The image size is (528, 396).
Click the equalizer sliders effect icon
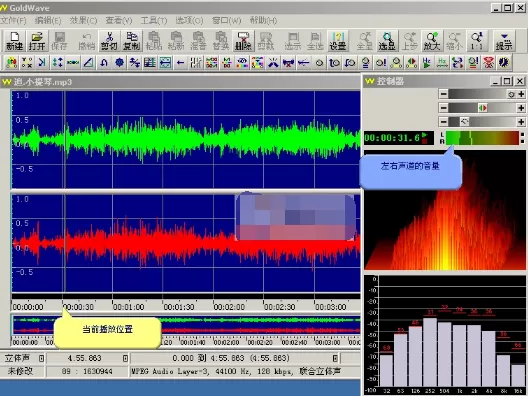(x=196, y=63)
